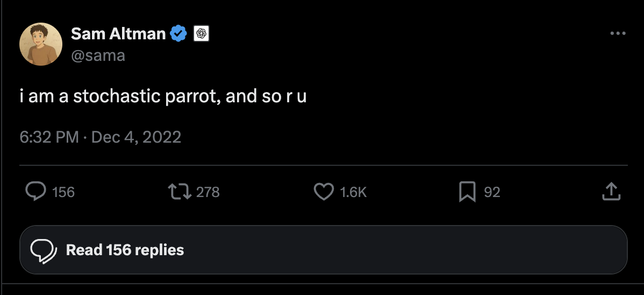Toggle the bookmark icon for this tweet
This screenshot has width=644, height=295.
(x=467, y=192)
